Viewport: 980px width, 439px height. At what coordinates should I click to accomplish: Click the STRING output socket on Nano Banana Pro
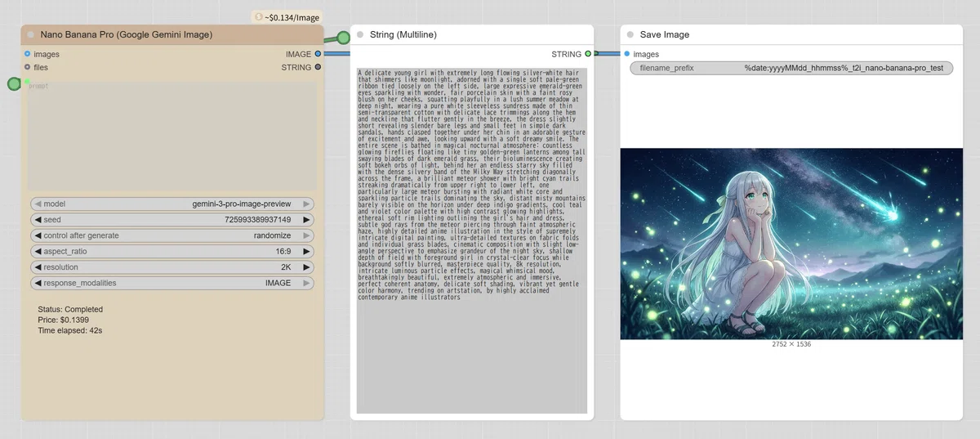[x=318, y=67]
